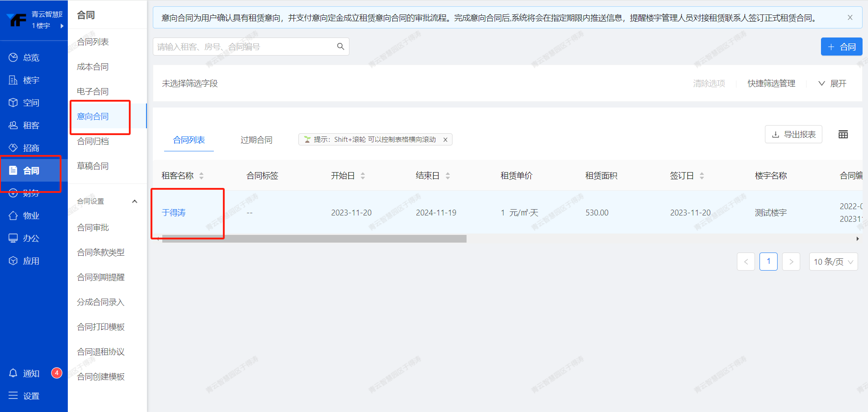The image size is (868, 412).
Task: Open tenant 于得涛 contract link
Action: (x=174, y=213)
